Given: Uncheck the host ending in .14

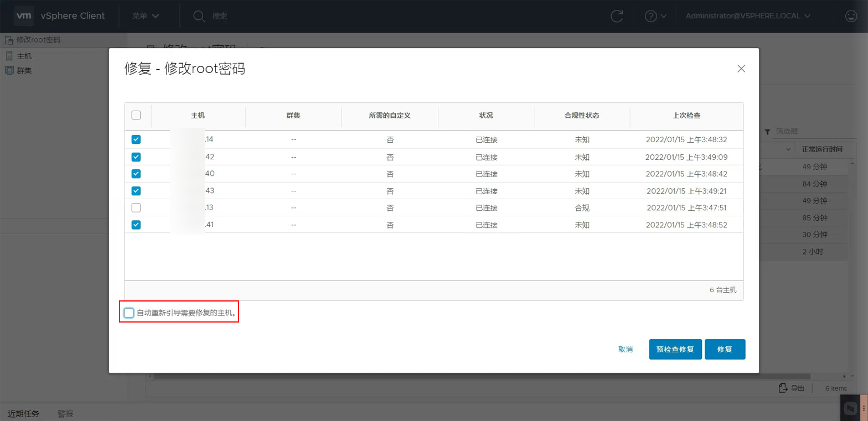Looking at the screenshot, I should pos(136,140).
